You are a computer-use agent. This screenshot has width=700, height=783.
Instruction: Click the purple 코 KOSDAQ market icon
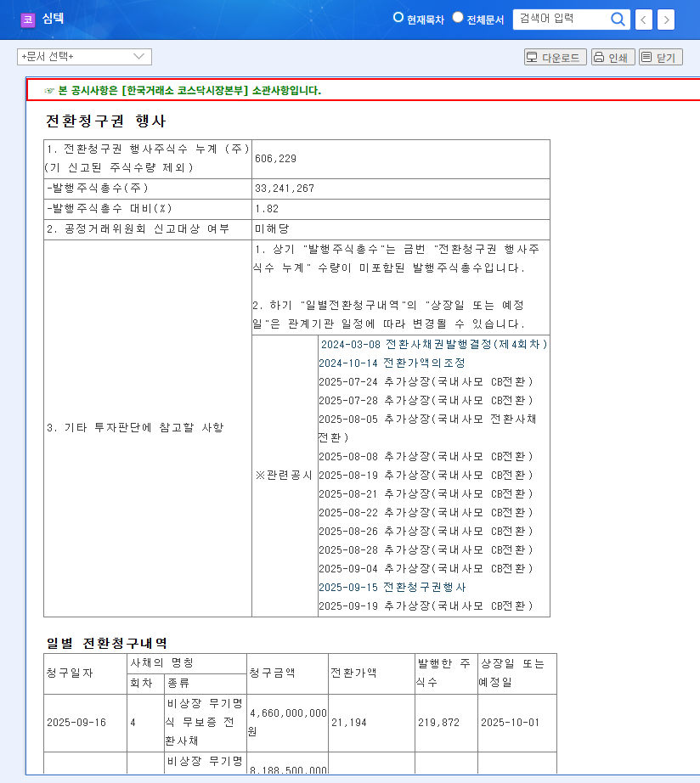(x=28, y=20)
